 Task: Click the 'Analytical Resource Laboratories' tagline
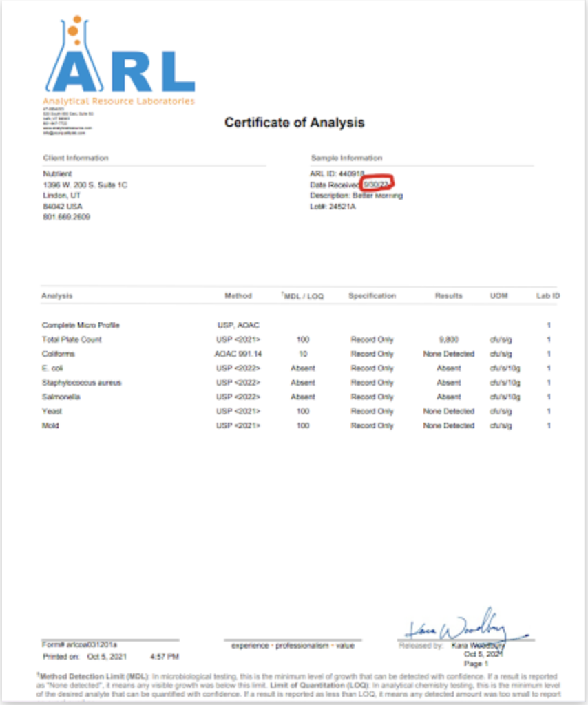click(118, 101)
